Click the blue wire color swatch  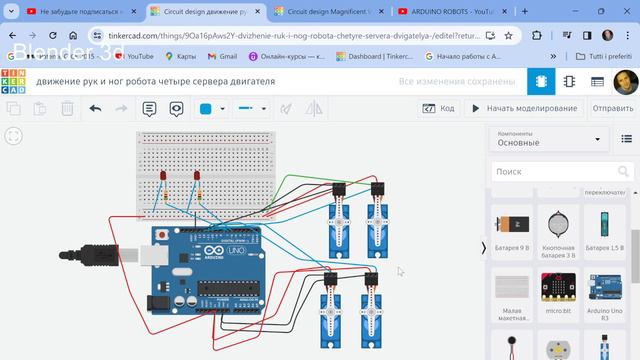pyautogui.click(x=206, y=109)
